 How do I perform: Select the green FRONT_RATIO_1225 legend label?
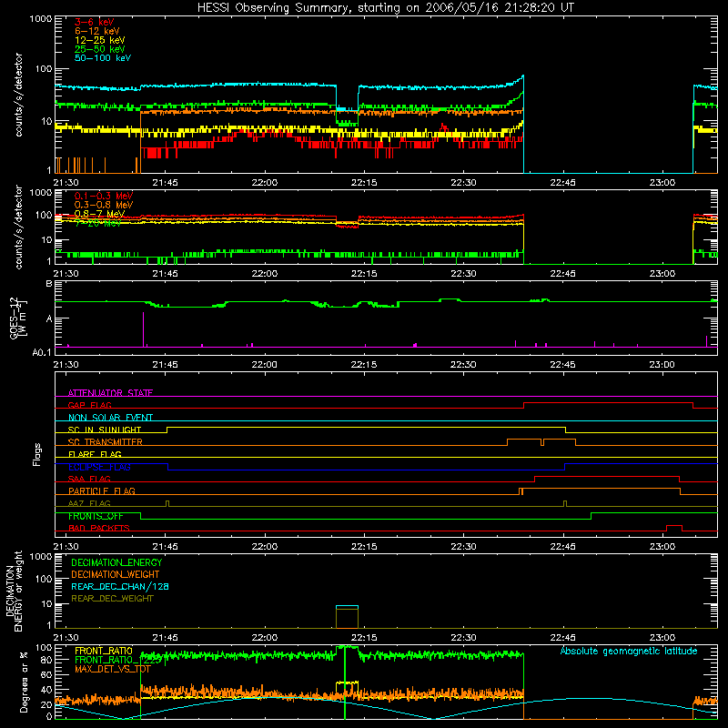118,660
